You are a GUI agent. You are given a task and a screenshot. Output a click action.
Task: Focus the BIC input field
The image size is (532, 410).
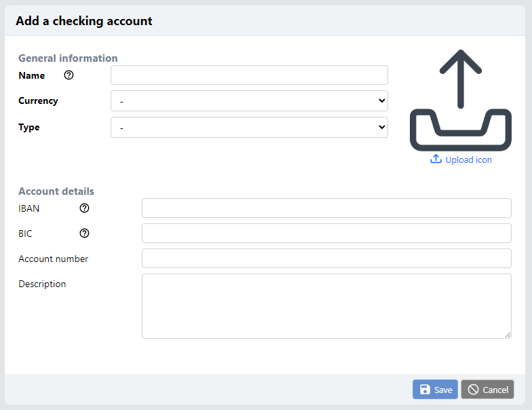326,234
